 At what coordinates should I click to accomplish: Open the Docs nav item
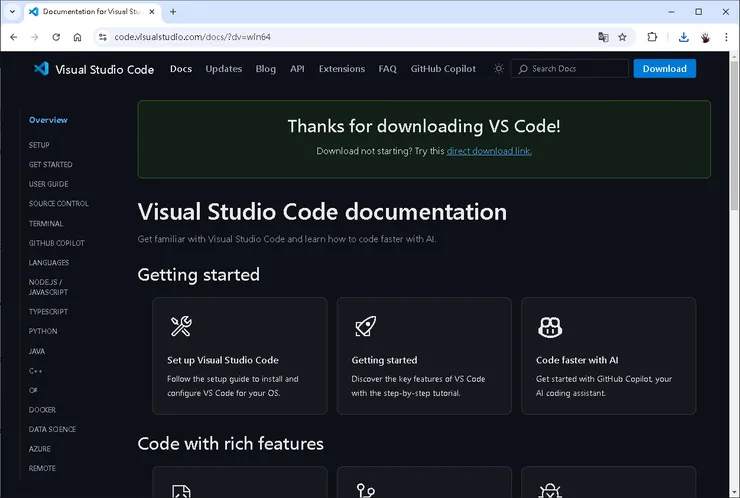coord(181,69)
